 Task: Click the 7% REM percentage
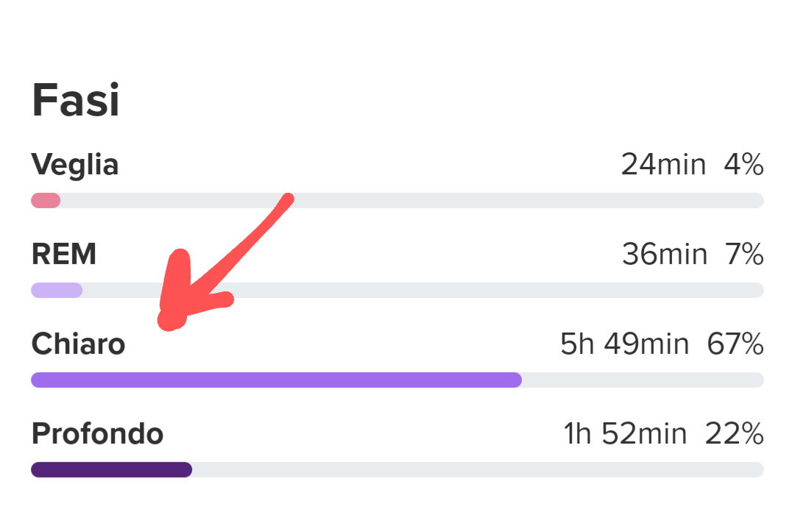tap(745, 255)
